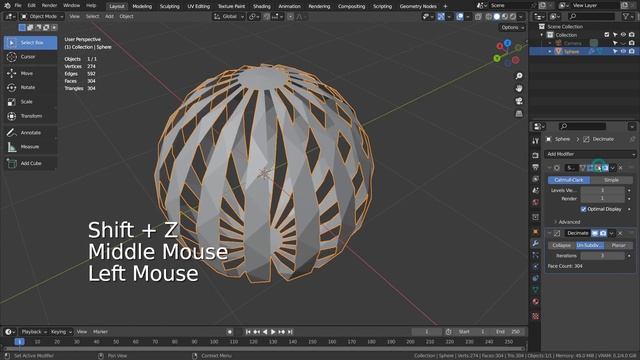Viewport: 640px width, 360px height.
Task: Open the viewport Options dropdown
Action: coord(512,27)
